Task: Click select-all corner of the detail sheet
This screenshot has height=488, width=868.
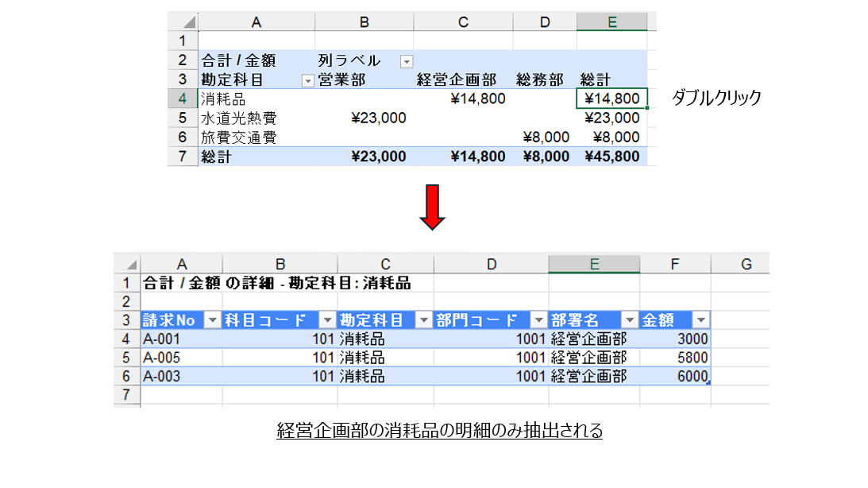Action: click(127, 264)
